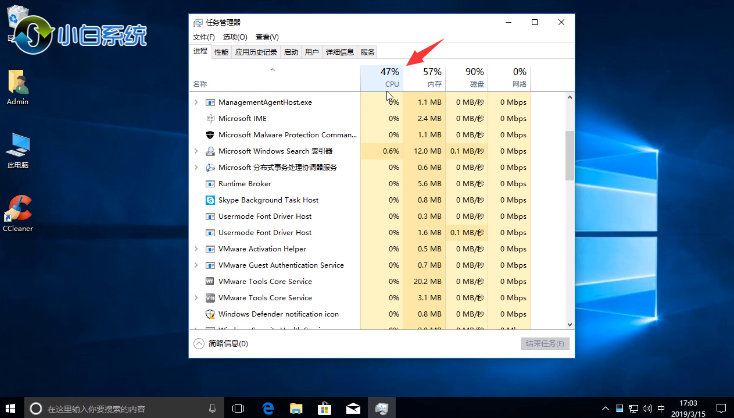Click the 0.6% CPU cell

[382, 151]
